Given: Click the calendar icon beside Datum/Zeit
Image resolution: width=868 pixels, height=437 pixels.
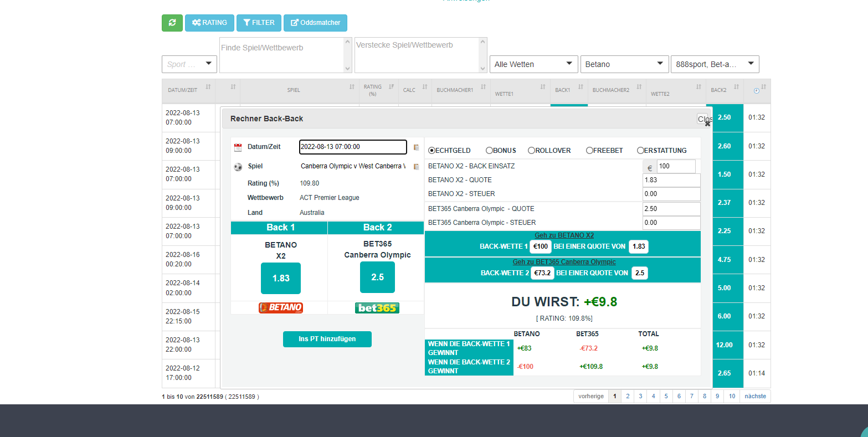Looking at the screenshot, I should 238,147.
